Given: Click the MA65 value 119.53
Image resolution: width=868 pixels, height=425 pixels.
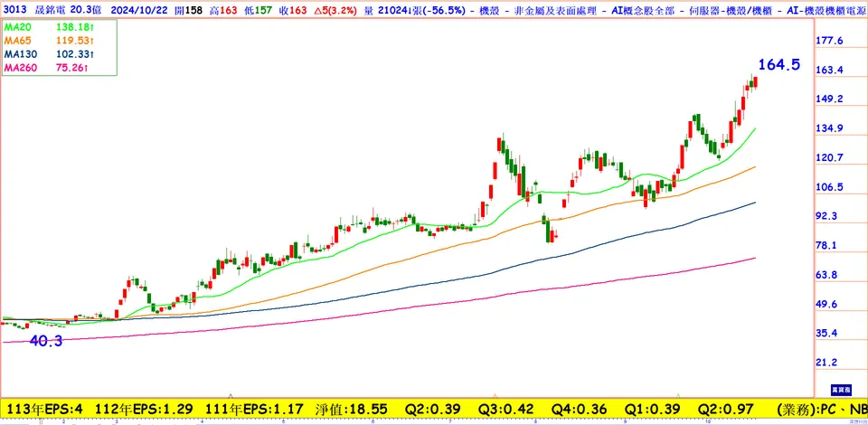Looking at the screenshot, I should pos(75,41).
